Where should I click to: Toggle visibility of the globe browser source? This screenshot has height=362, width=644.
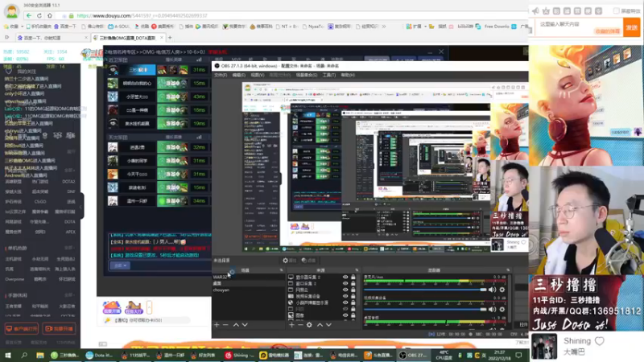[345, 302]
